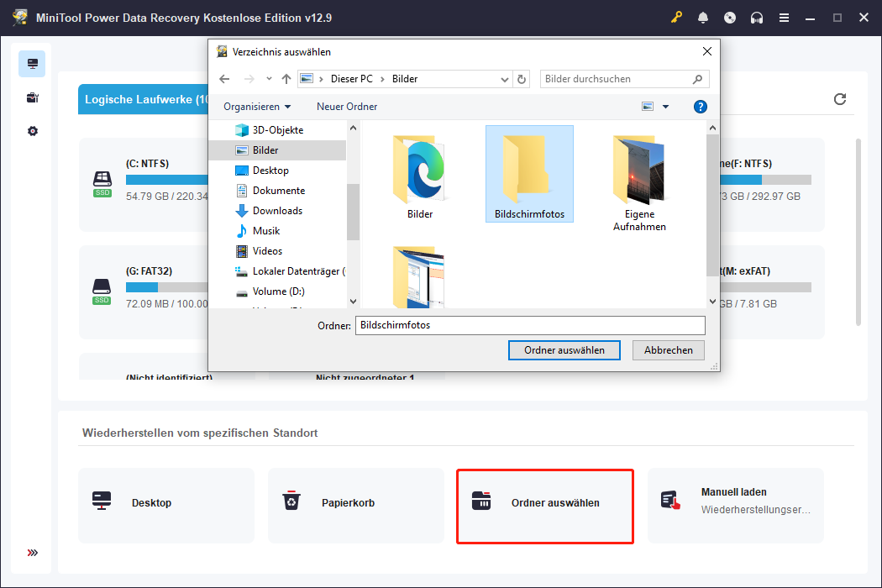This screenshot has width=882, height=588.
Task: Click the search magnifier icon
Action: point(697,79)
